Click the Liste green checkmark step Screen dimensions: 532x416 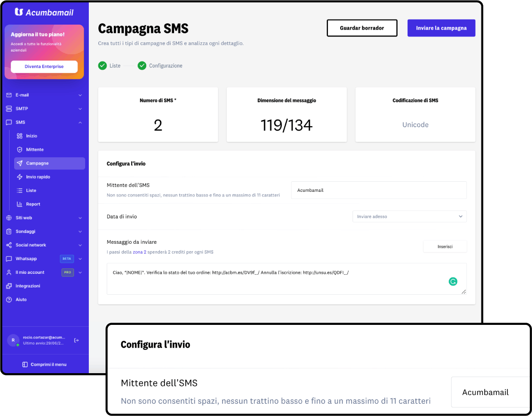(x=102, y=66)
